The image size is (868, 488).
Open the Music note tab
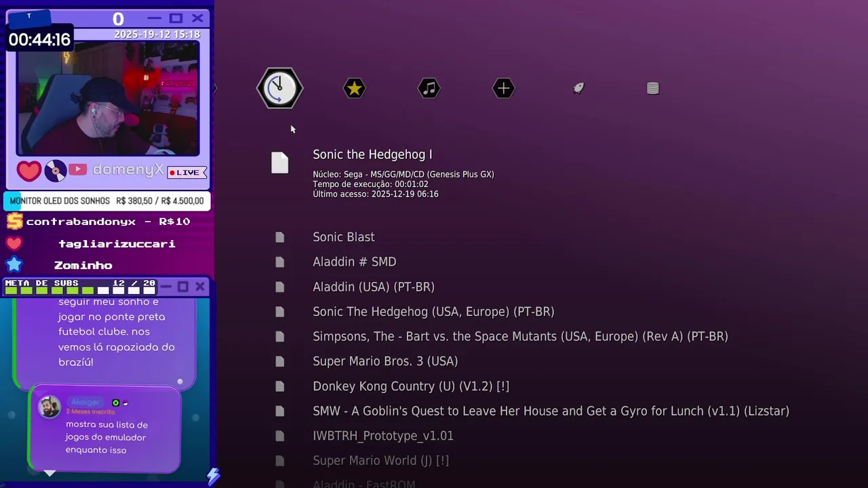(x=429, y=88)
